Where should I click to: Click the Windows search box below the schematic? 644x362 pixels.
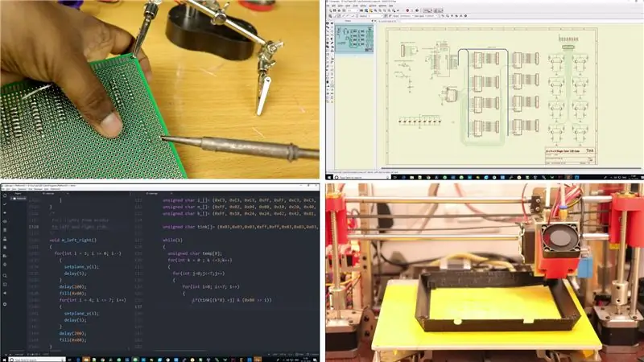362,177
